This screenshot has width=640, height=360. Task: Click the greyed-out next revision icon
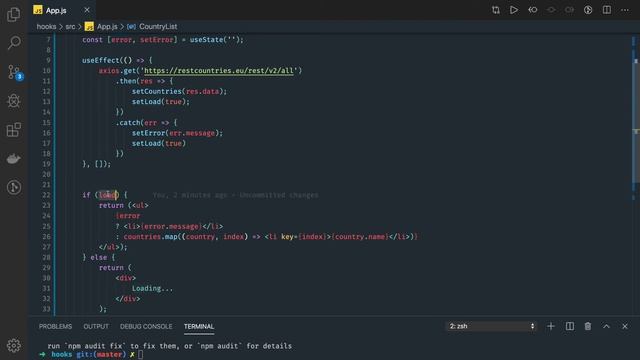tap(569, 10)
